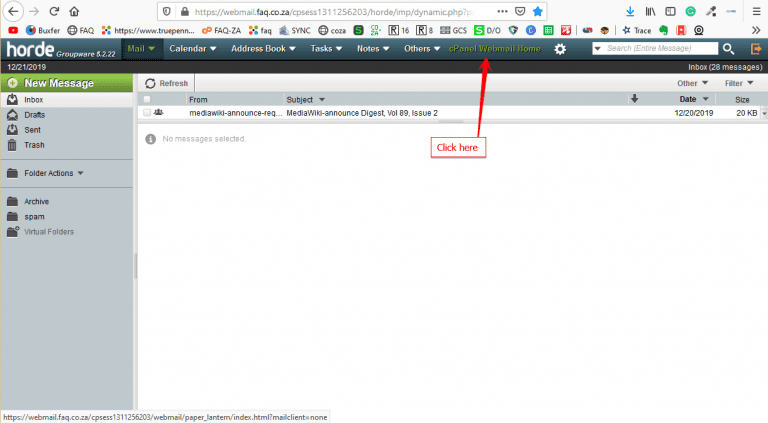Expand the Notes menu

pos(373,48)
